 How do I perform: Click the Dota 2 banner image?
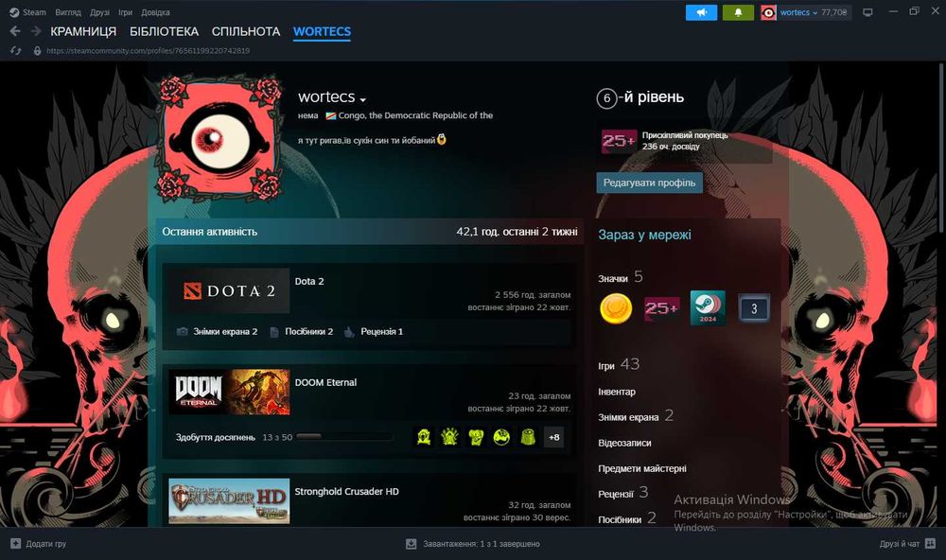point(229,290)
